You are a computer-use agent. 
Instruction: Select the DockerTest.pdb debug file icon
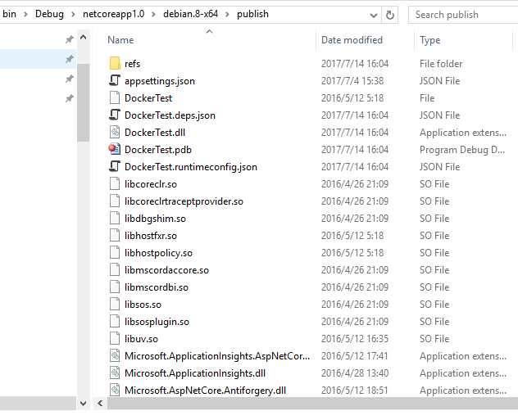click(x=115, y=149)
